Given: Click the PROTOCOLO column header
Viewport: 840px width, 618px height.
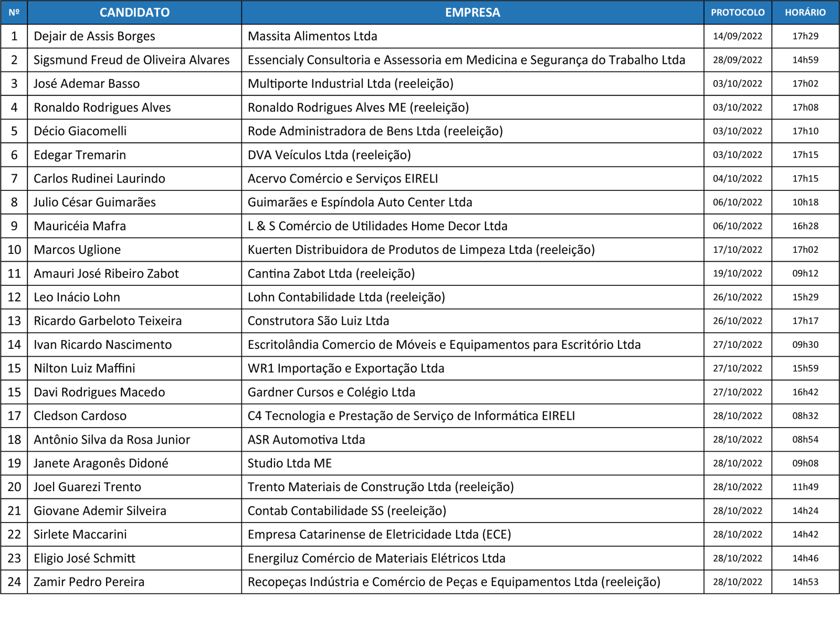Looking at the screenshot, I should click(x=738, y=13).
